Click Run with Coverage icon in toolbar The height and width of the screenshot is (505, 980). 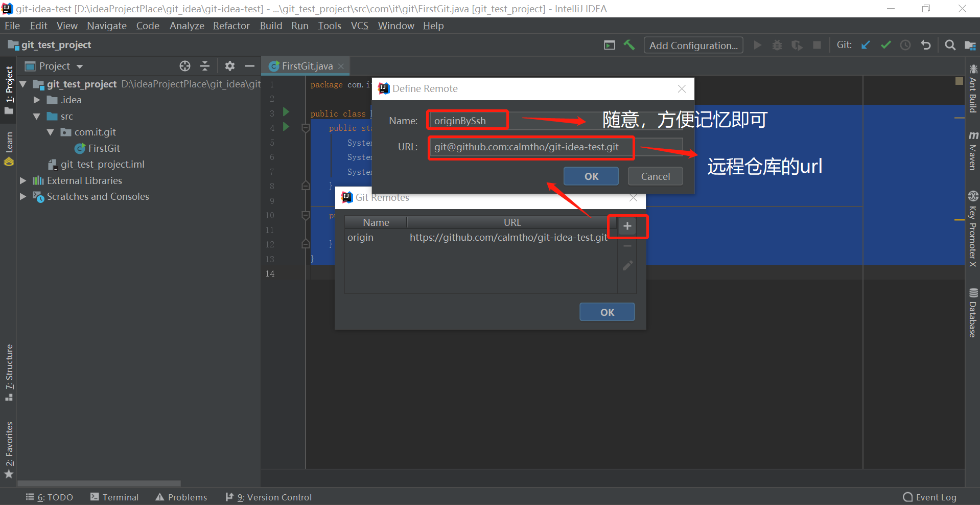797,45
